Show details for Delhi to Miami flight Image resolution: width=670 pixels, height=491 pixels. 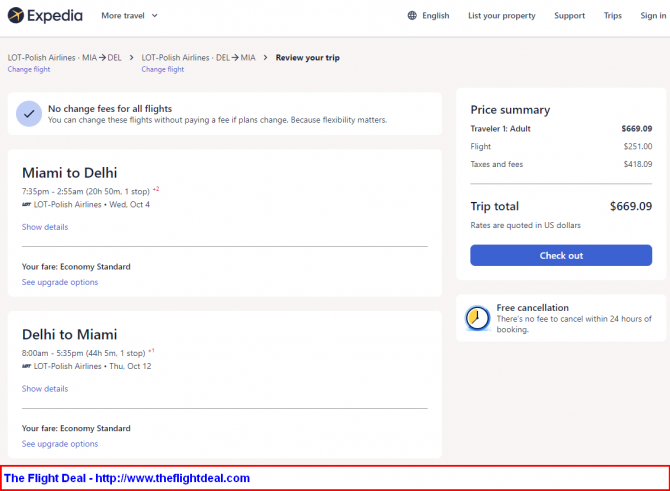click(45, 389)
